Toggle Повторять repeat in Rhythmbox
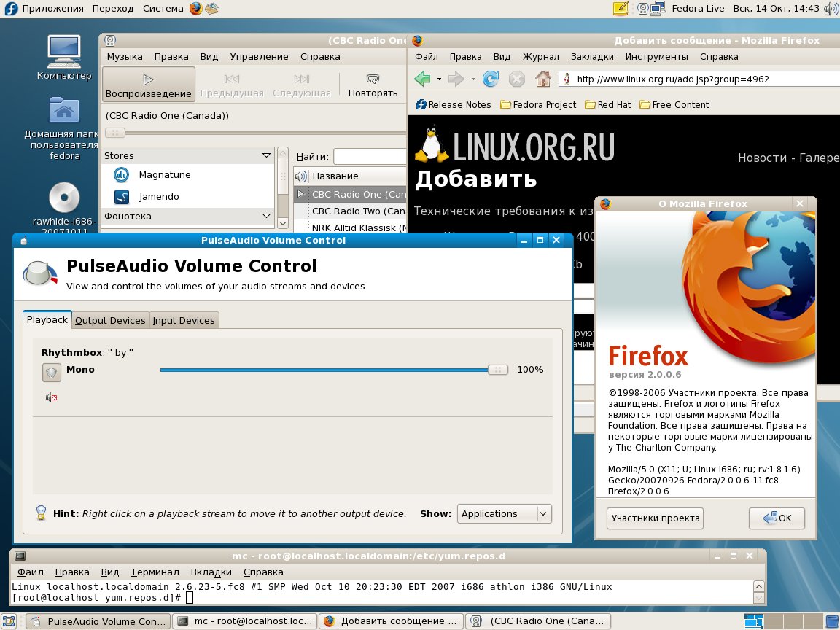Viewport: 840px width, 630px height. pyautogui.click(x=373, y=86)
